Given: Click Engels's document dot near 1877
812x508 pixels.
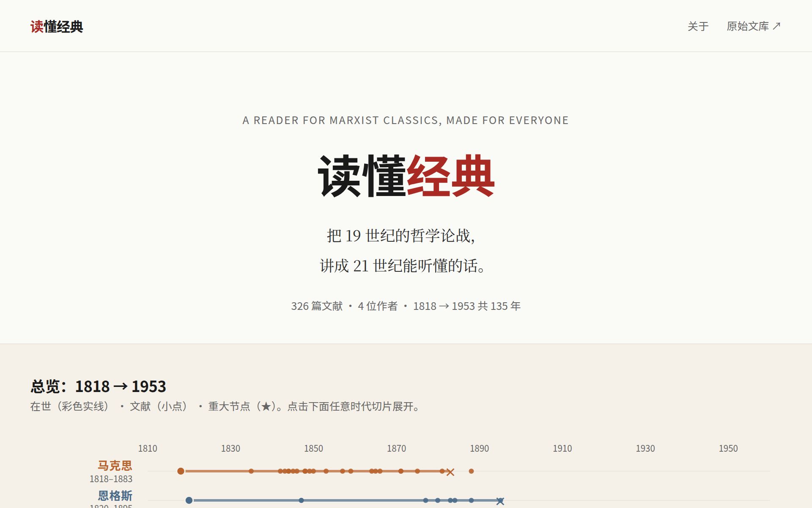Looking at the screenshot, I should (425, 500).
